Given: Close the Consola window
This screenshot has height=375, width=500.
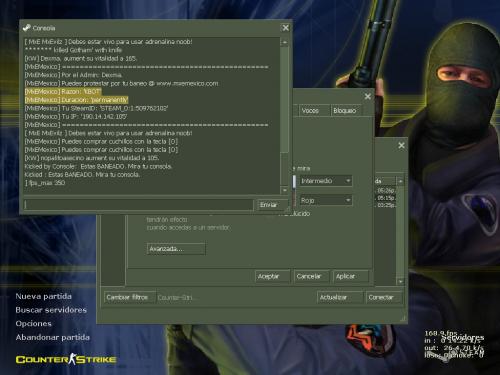Looking at the screenshot, I should [286, 28].
